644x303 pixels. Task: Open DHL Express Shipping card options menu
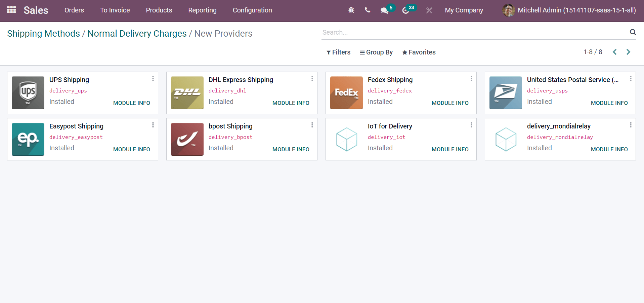[x=312, y=78]
